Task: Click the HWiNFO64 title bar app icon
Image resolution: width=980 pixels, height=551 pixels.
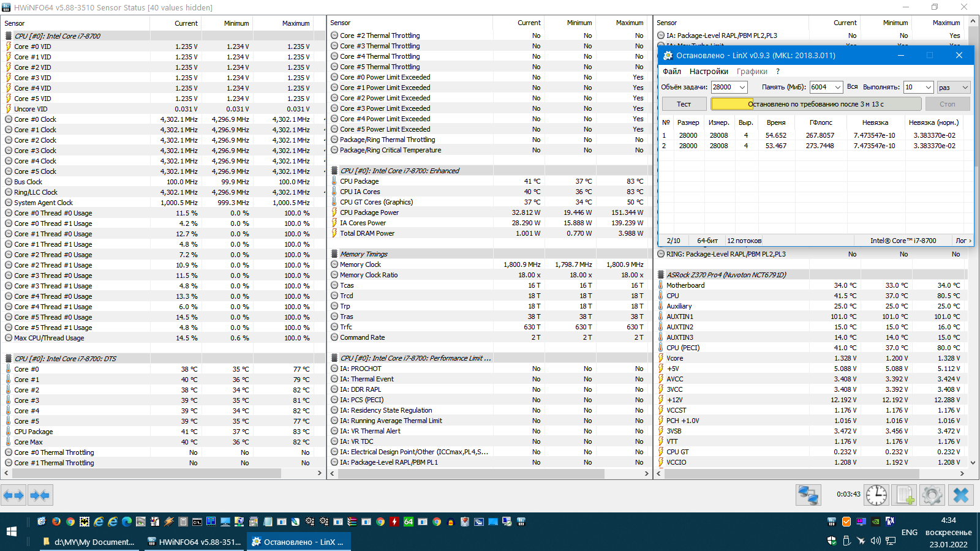Action: tap(6, 7)
